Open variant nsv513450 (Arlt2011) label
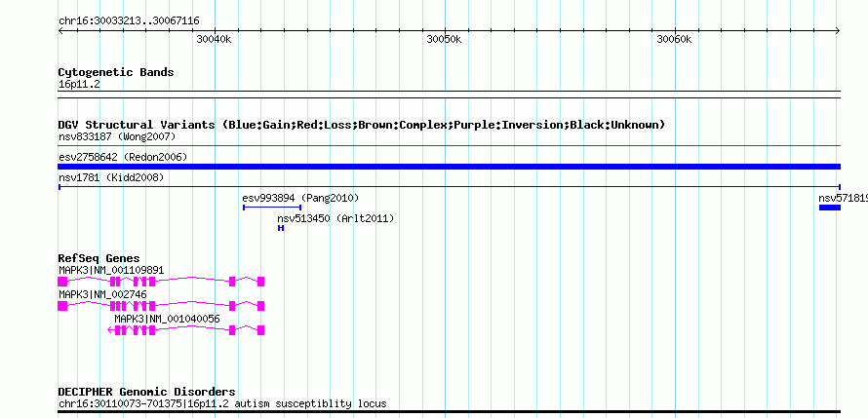Viewport: 868px width, 418px height. (335, 218)
